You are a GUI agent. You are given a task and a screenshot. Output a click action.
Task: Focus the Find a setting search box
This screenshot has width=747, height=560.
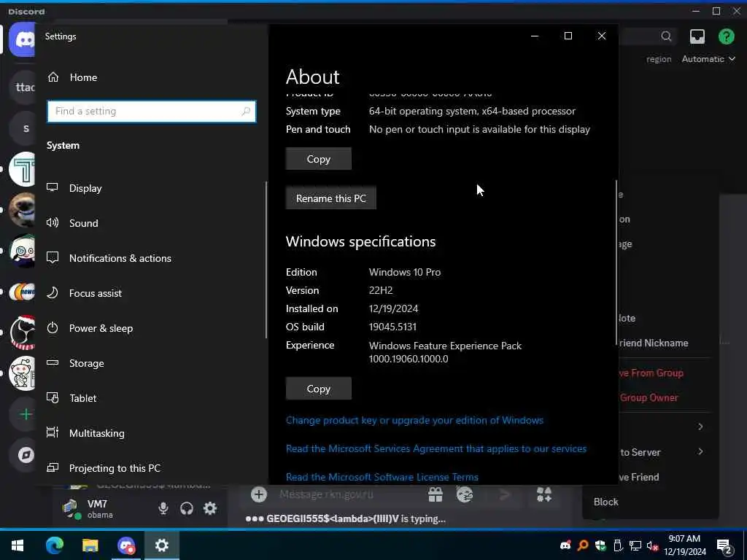(152, 112)
